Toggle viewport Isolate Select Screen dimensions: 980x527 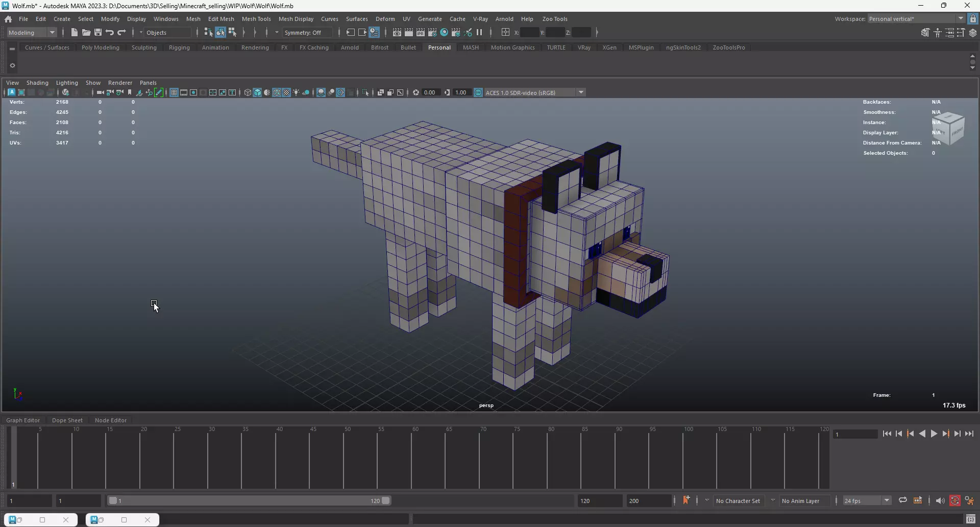pyautogui.click(x=365, y=92)
